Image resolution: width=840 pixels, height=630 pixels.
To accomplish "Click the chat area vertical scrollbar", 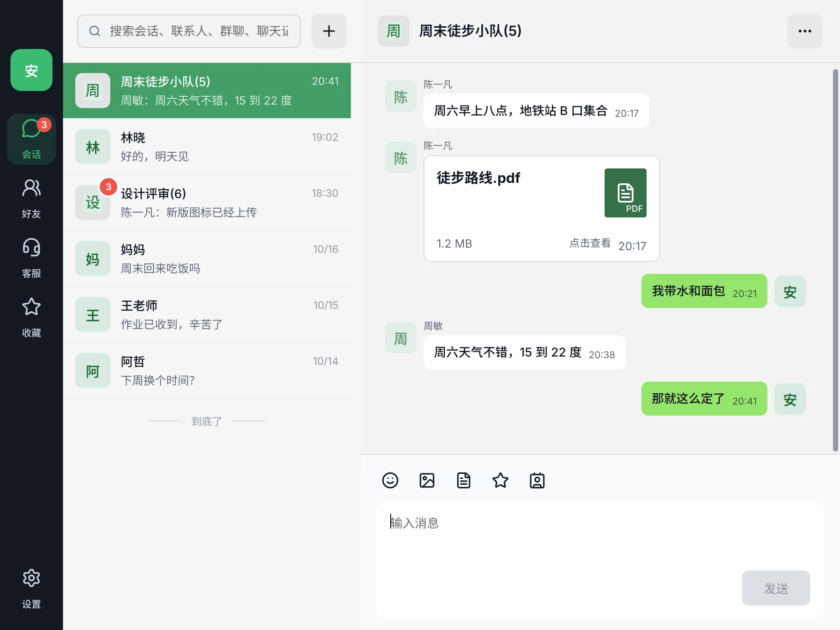I will coord(835,260).
